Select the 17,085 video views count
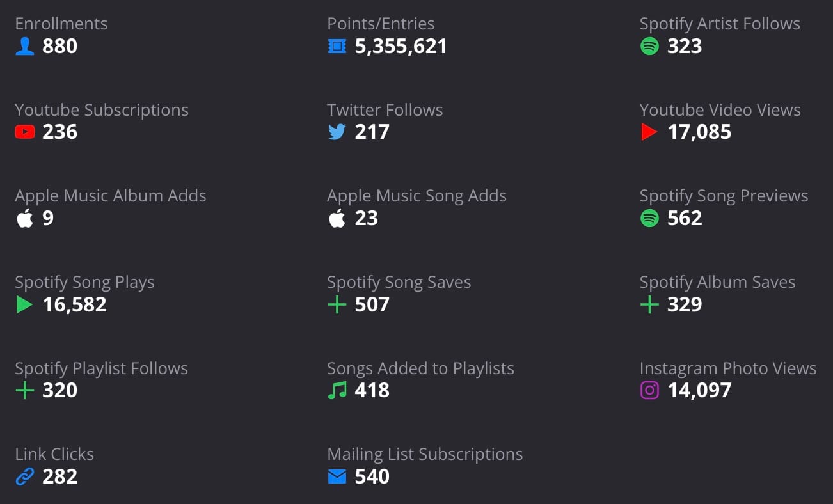The image size is (833, 504). [x=701, y=132]
